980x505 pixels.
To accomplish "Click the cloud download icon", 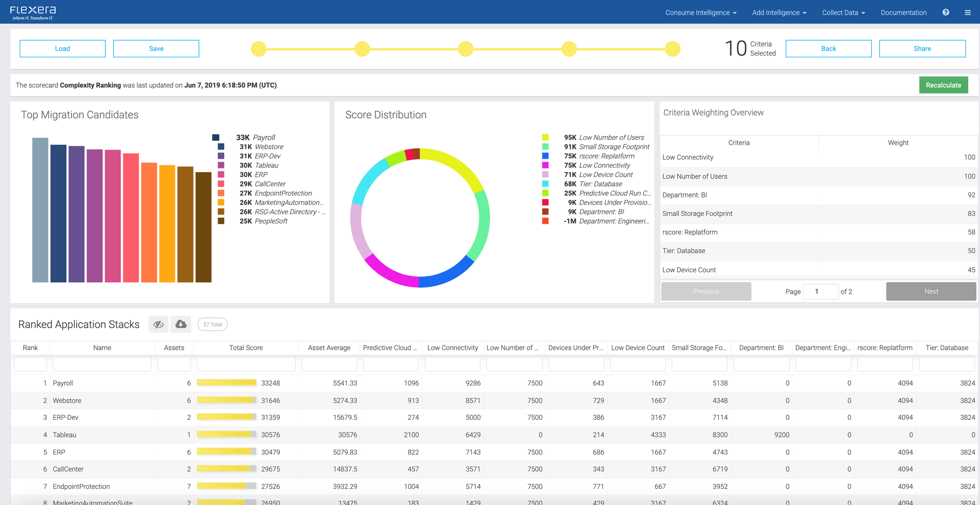I will pos(181,324).
